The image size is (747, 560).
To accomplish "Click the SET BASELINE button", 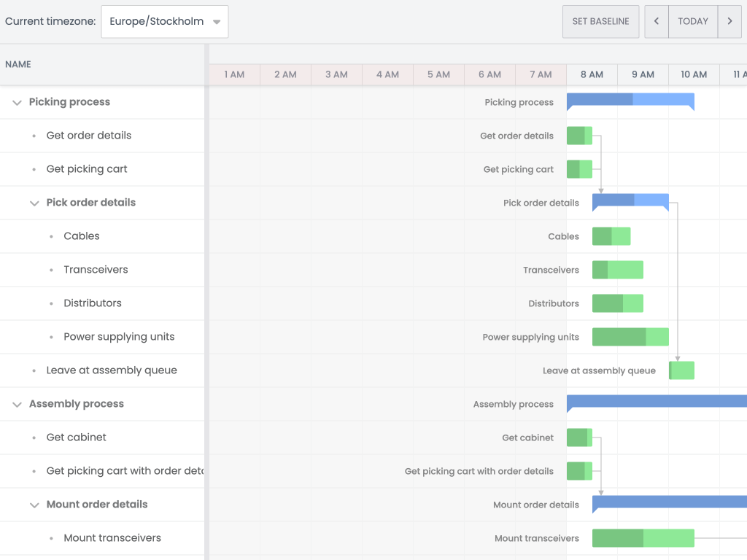I will point(600,21).
